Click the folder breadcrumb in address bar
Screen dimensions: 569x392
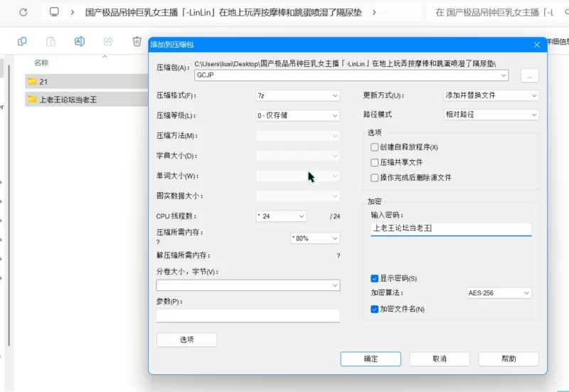coord(223,12)
